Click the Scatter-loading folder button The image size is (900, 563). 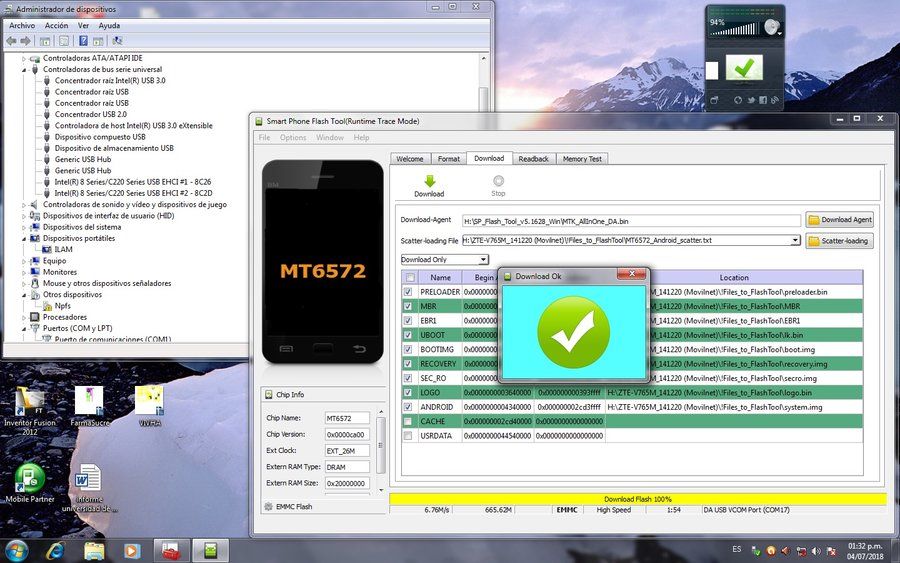tap(840, 241)
